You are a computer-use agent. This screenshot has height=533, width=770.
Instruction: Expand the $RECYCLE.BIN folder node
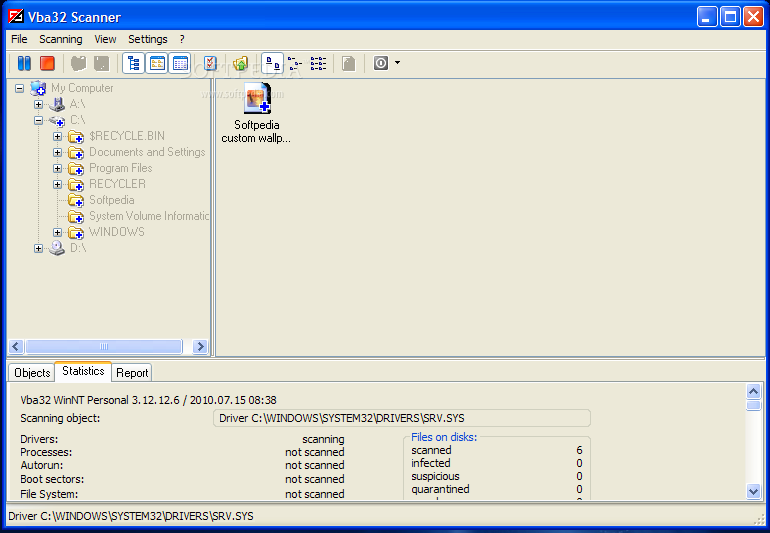tap(57, 137)
